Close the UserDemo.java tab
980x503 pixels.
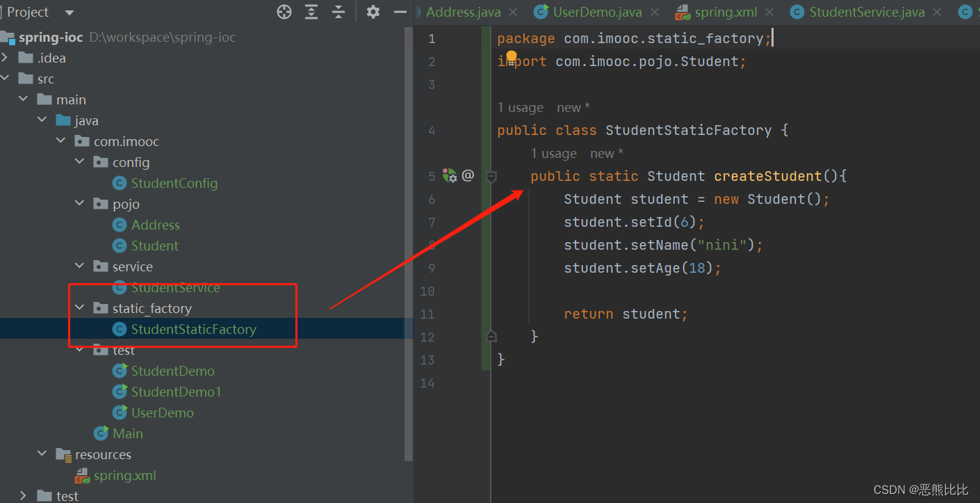tap(654, 12)
